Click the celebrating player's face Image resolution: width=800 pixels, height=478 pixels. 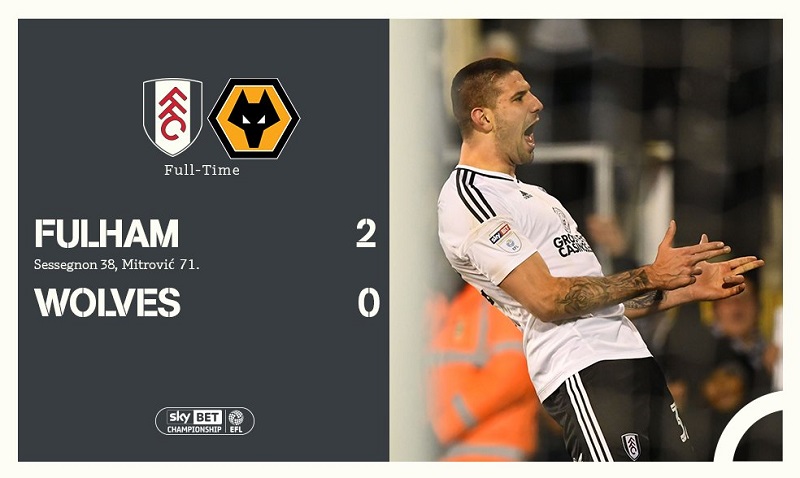pos(513,122)
